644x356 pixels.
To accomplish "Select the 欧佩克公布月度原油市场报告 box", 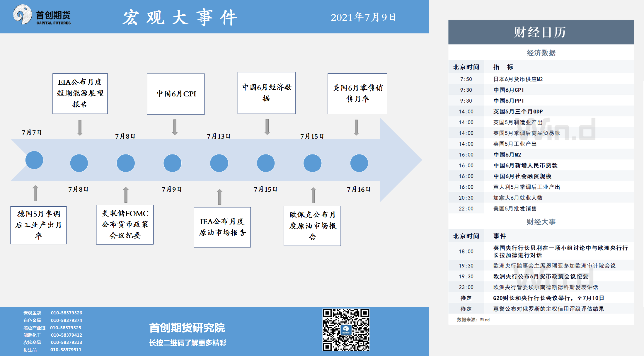I will (x=312, y=226).
